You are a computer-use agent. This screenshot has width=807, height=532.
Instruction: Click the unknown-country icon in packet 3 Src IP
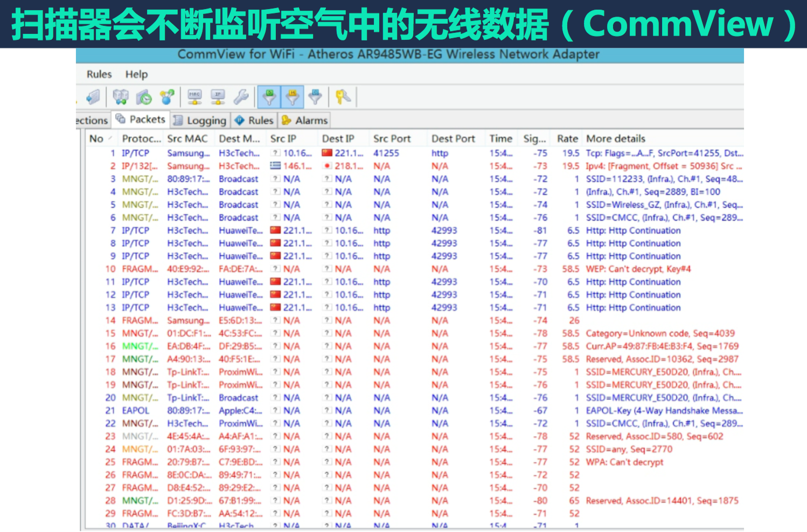coord(276,179)
